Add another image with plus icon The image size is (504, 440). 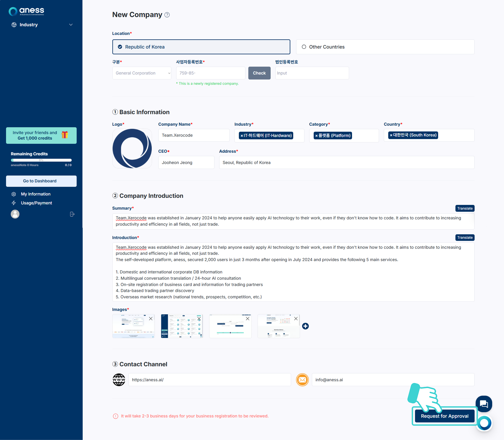pos(305,326)
